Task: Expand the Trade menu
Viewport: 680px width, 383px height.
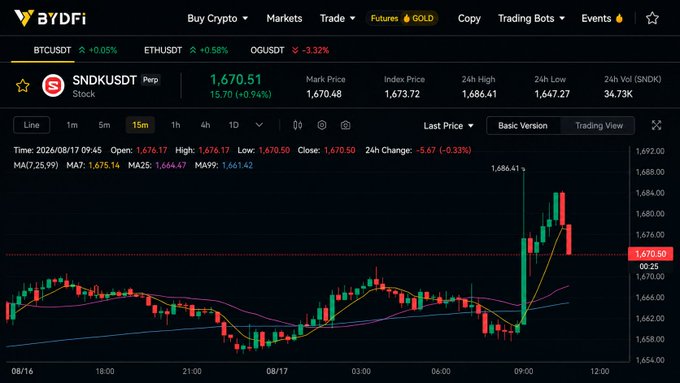Action: point(337,18)
